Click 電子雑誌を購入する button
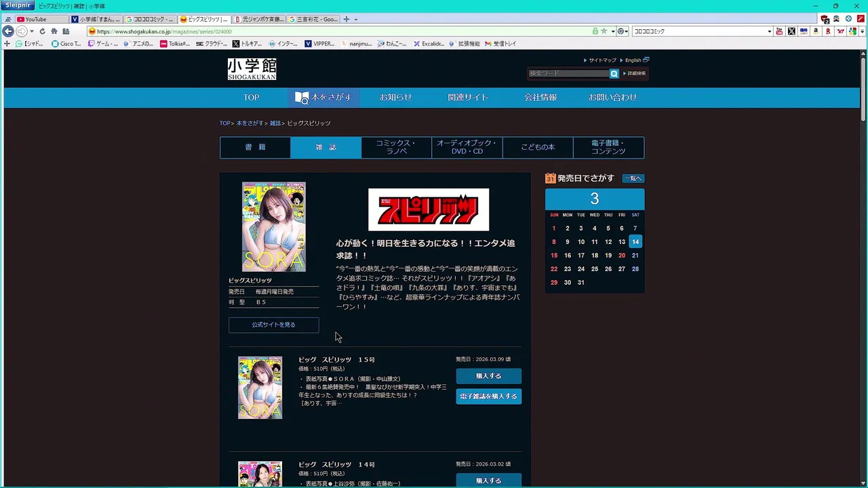Screen dimensions: 868x488 488,396
